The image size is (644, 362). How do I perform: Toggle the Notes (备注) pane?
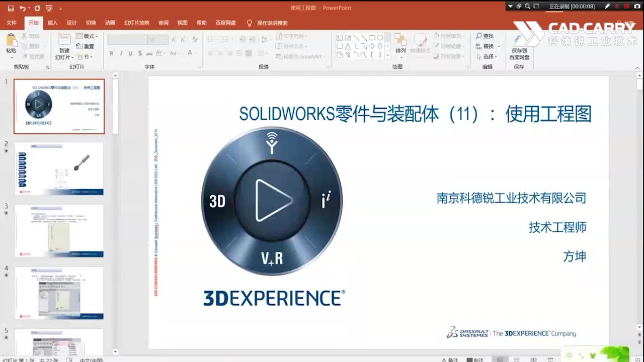[x=449, y=358]
